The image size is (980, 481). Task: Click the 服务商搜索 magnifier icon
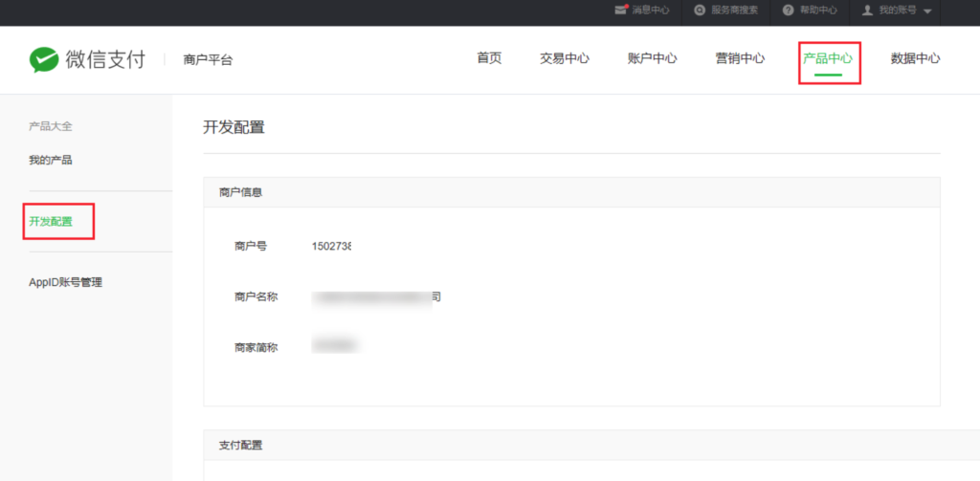701,11
